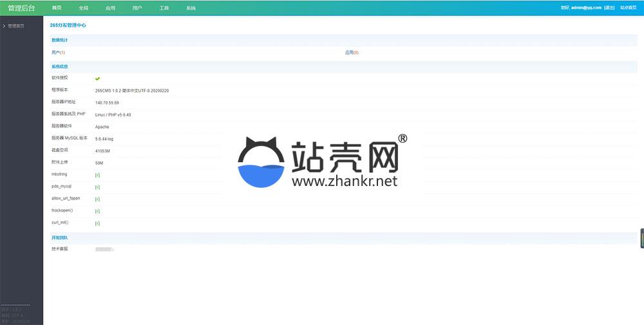The height and width of the screenshot is (325, 644).
Task: Switch to the 系统 menu
Action: click(191, 8)
